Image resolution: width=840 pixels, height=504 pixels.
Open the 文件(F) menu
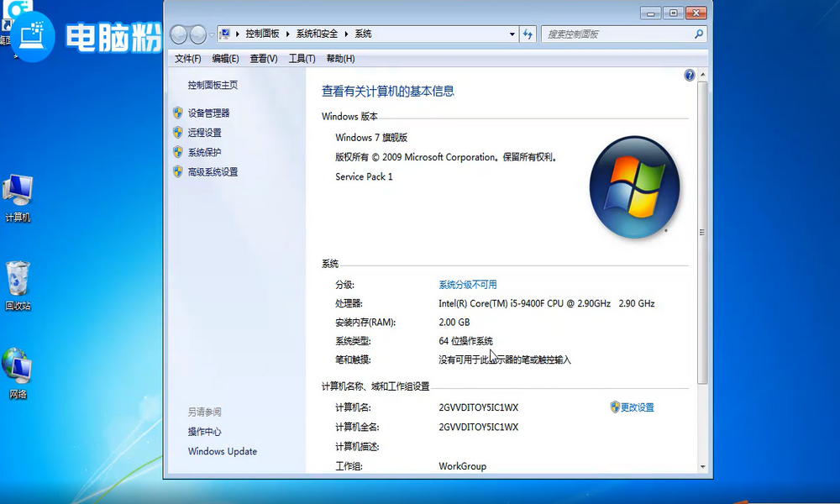pyautogui.click(x=187, y=59)
